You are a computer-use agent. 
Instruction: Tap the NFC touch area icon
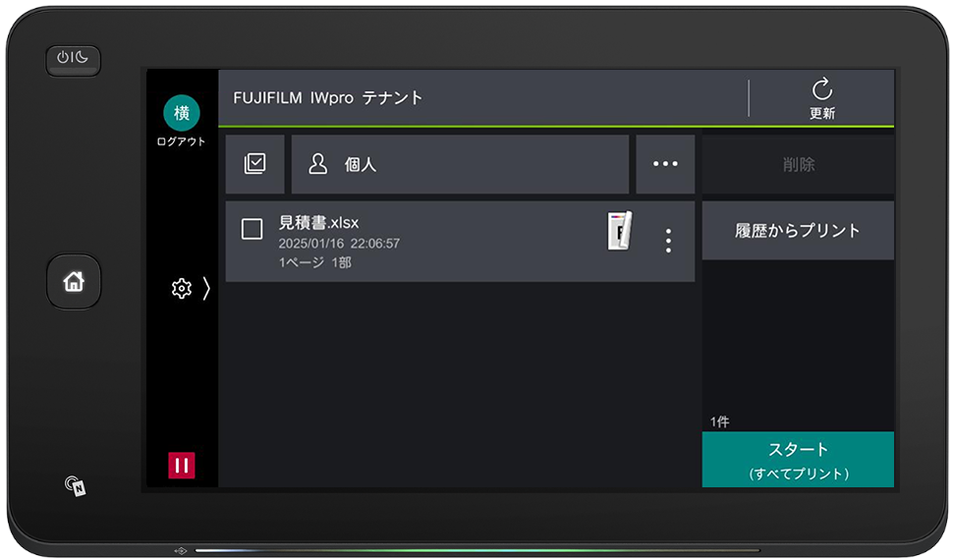76,485
